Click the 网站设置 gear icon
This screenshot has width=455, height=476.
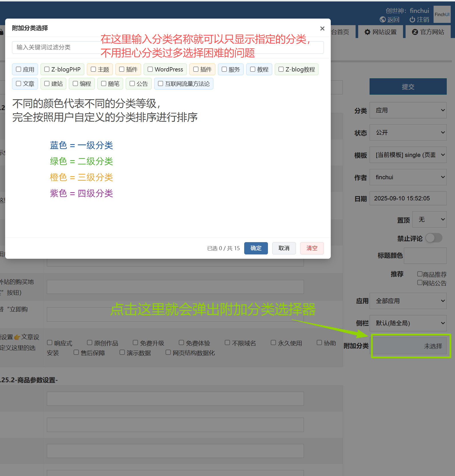tap(367, 32)
